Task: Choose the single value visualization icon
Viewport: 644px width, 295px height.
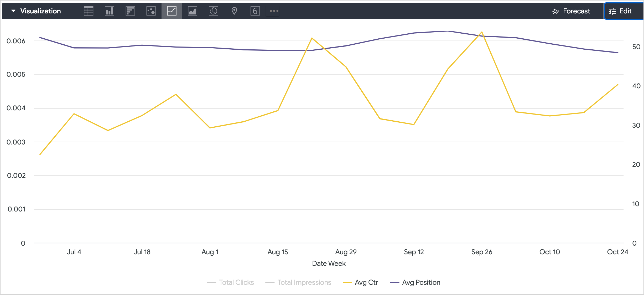Action: 255,11
